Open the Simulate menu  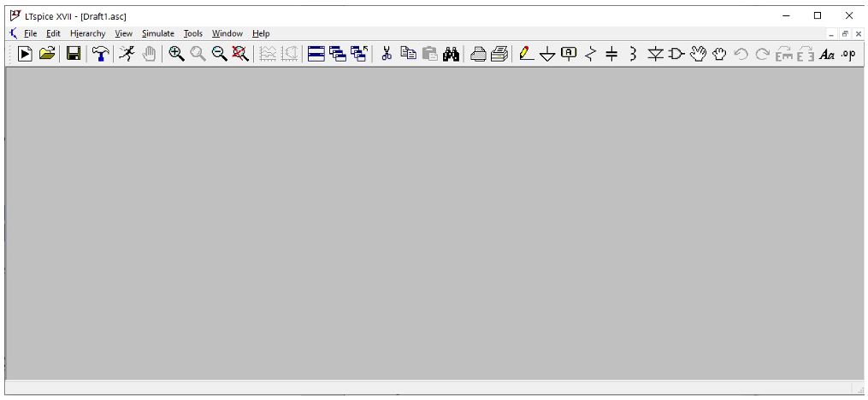pyautogui.click(x=157, y=33)
